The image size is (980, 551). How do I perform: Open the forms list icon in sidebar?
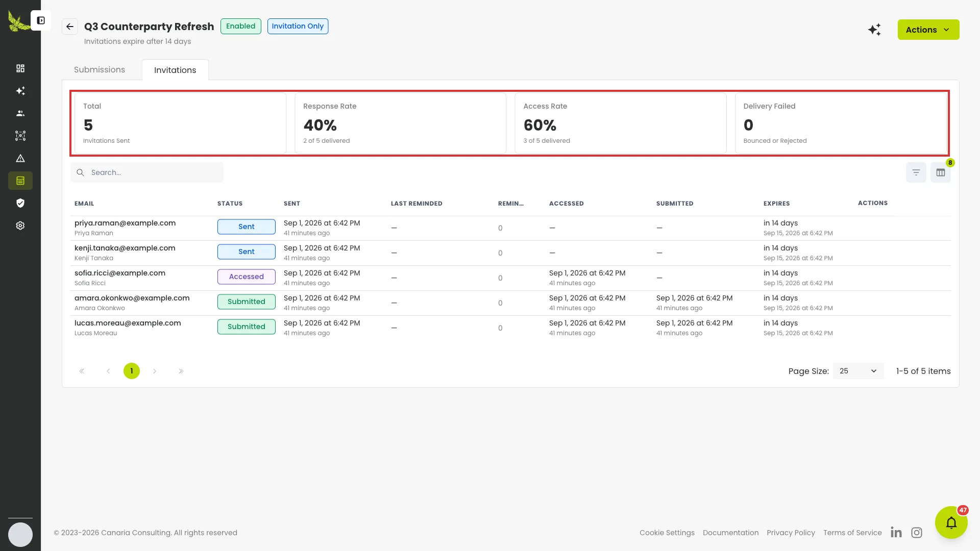20,181
